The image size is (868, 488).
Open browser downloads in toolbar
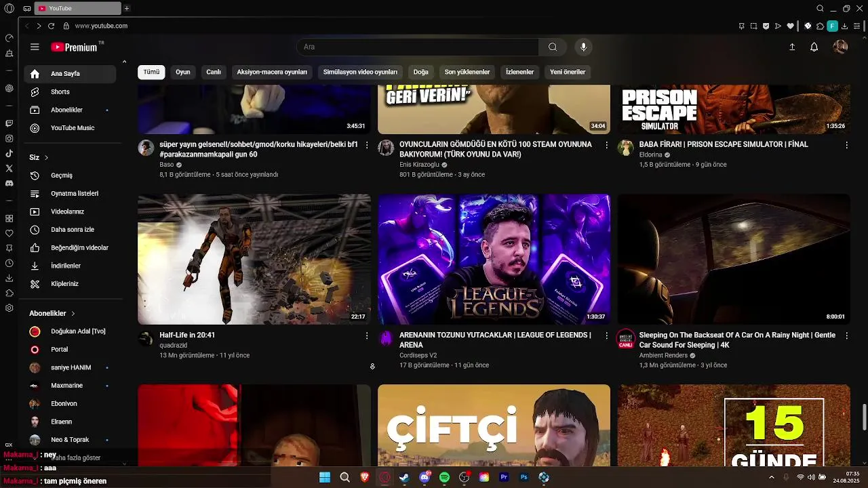(844, 26)
